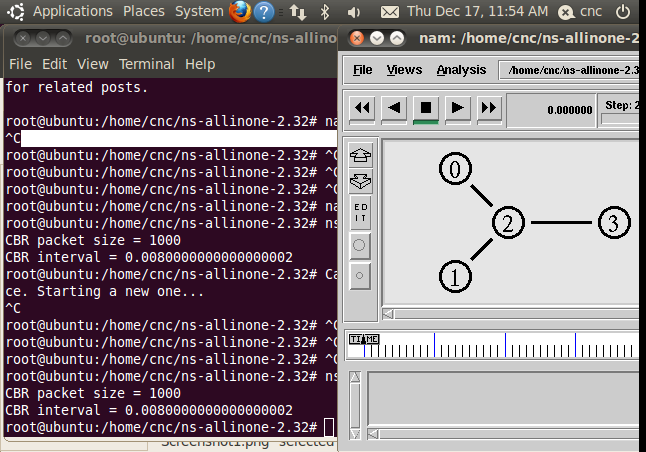Click node 3 in the network view
Image resolution: width=646 pixels, height=452 pixels.
pos(614,223)
